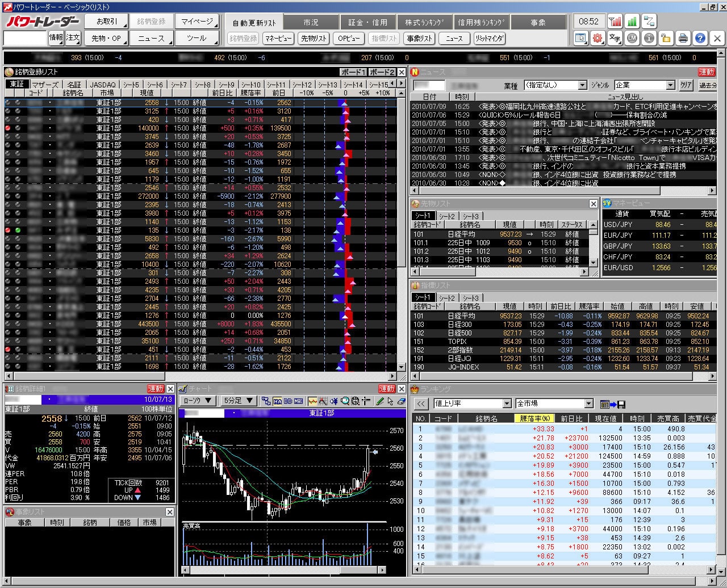Select the green pencil drawing tool in chart
Viewport: 727px width, 588px height.
[380, 401]
